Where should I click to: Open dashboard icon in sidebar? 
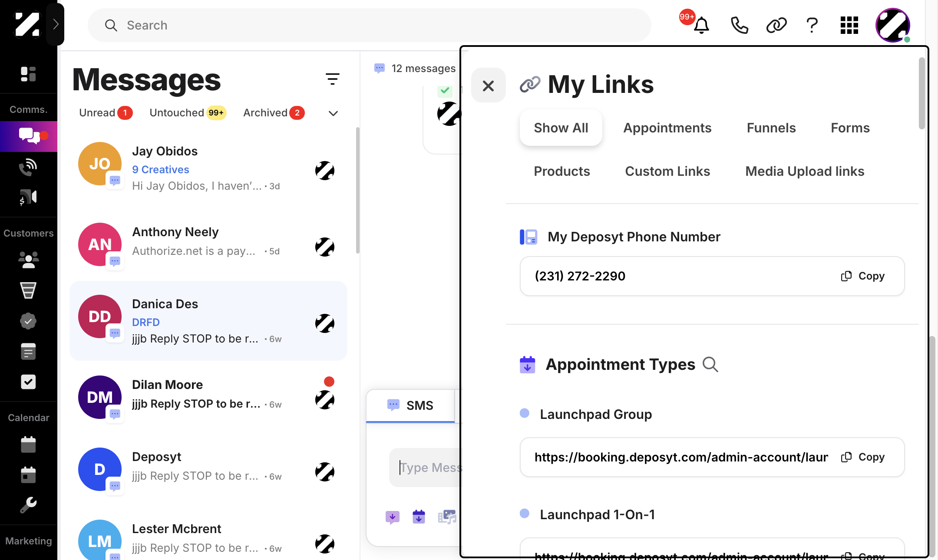(x=28, y=74)
